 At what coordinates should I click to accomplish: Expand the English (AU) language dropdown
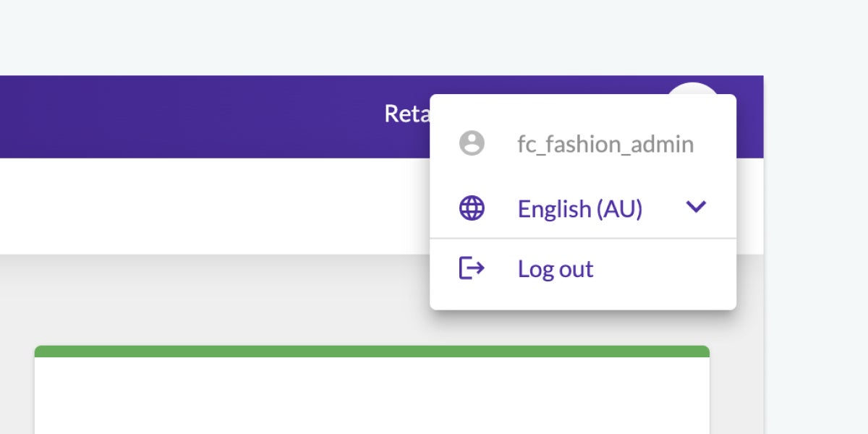click(x=696, y=208)
